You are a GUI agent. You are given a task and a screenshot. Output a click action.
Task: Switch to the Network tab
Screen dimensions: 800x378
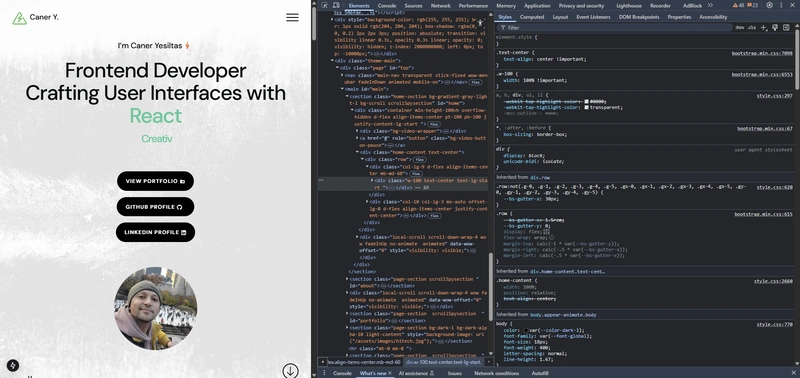[x=440, y=6]
